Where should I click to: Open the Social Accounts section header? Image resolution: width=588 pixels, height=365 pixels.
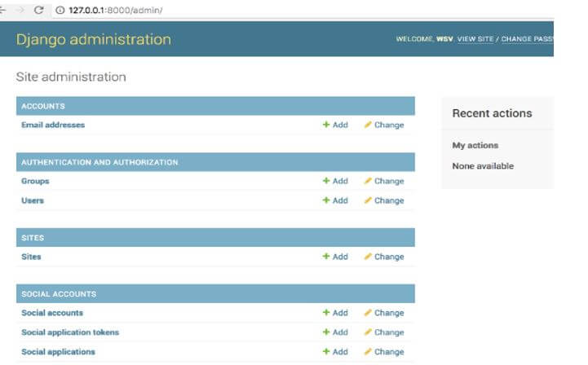click(59, 294)
